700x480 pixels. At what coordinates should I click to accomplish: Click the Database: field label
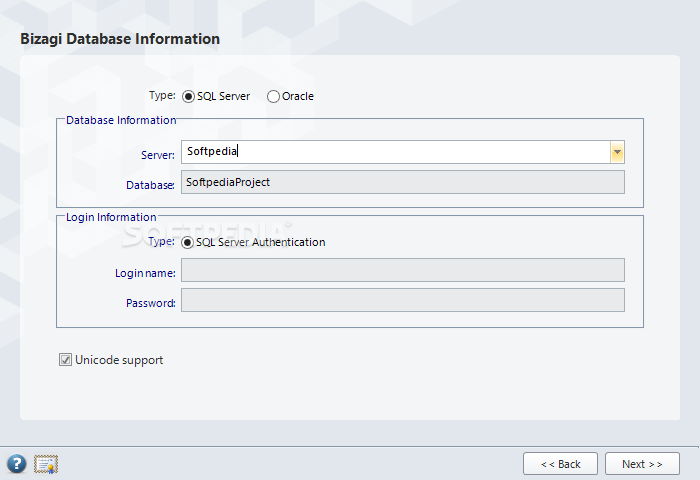[150, 185]
